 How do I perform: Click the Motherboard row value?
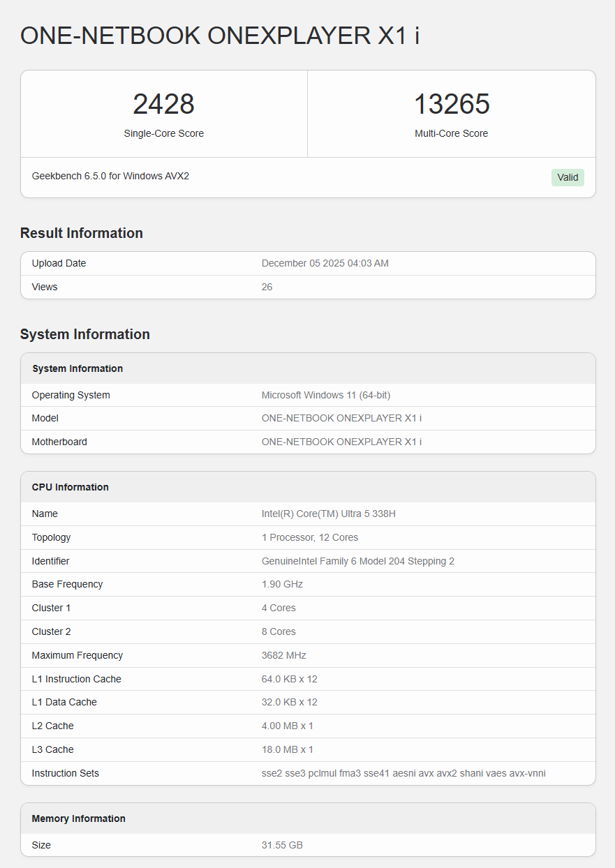click(341, 442)
